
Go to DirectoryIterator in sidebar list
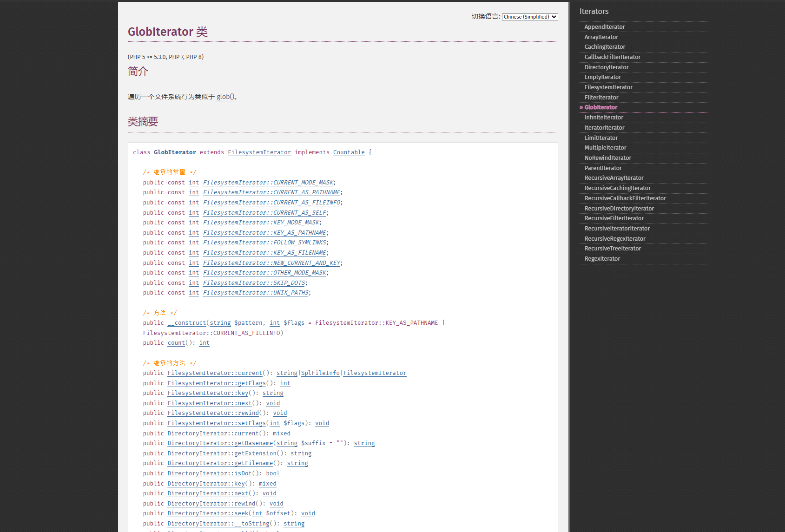point(606,67)
